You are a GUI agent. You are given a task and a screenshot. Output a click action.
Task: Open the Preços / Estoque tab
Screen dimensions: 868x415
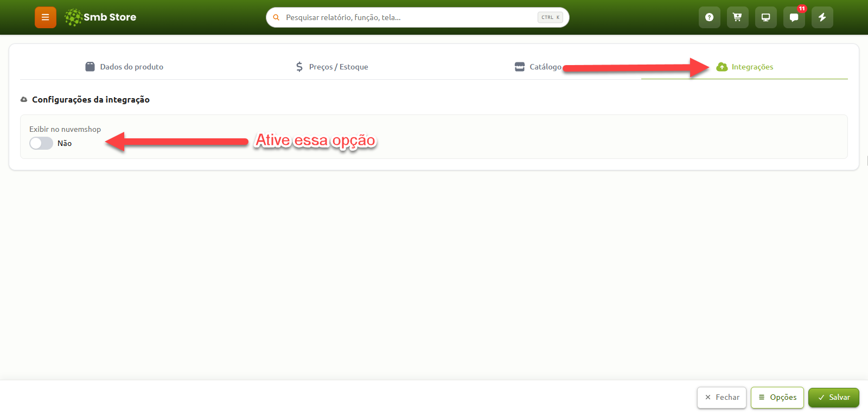click(x=331, y=67)
